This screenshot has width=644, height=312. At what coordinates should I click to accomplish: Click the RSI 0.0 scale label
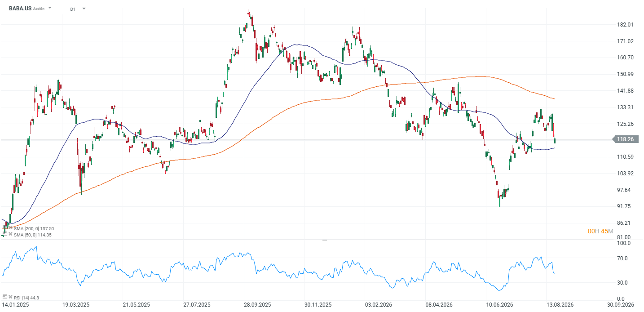621,299
